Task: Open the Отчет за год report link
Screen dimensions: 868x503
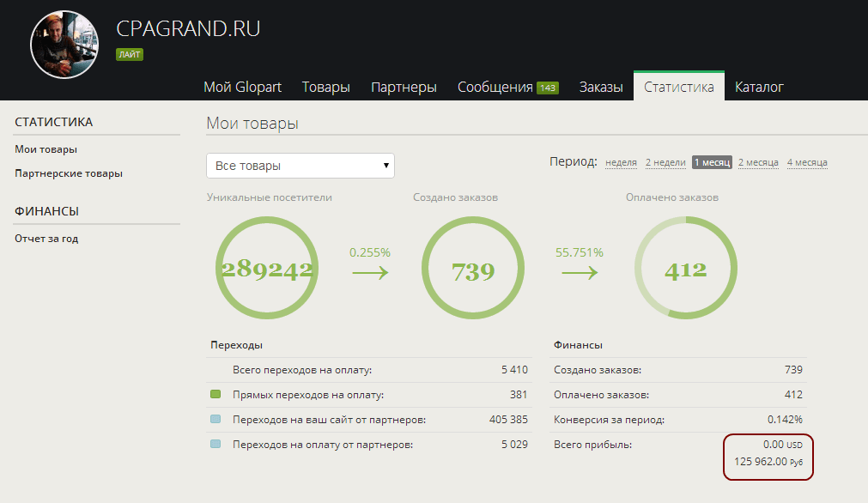Action: (x=46, y=239)
